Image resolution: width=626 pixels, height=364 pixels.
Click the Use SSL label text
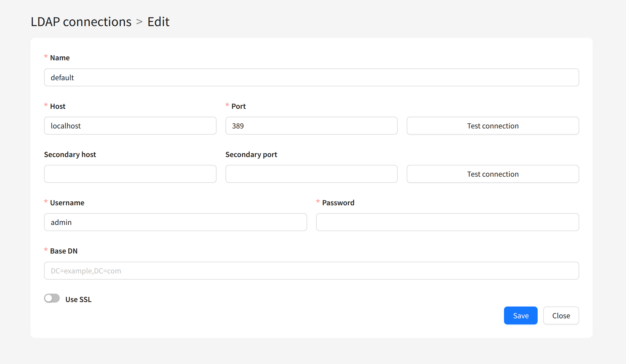tap(78, 299)
